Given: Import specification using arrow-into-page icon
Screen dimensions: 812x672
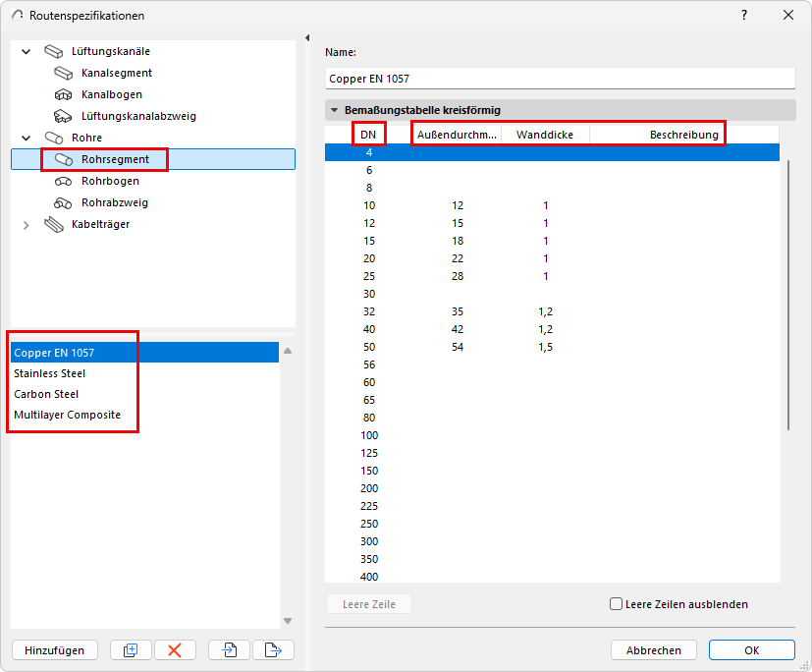Looking at the screenshot, I should (230, 649).
